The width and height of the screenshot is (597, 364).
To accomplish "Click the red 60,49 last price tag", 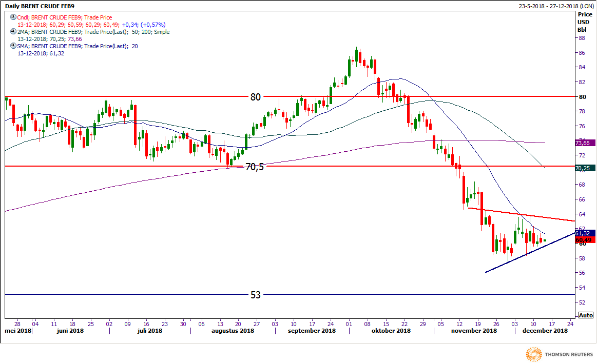I will pos(585,240).
